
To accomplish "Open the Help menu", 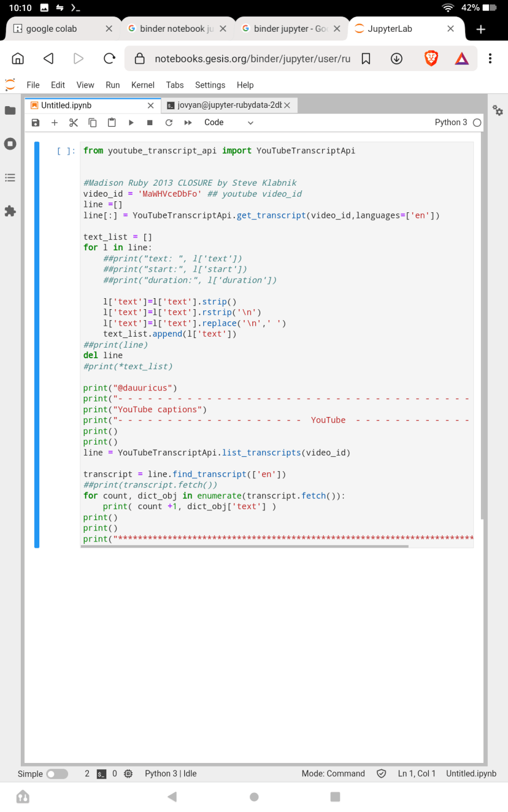I will click(x=245, y=85).
